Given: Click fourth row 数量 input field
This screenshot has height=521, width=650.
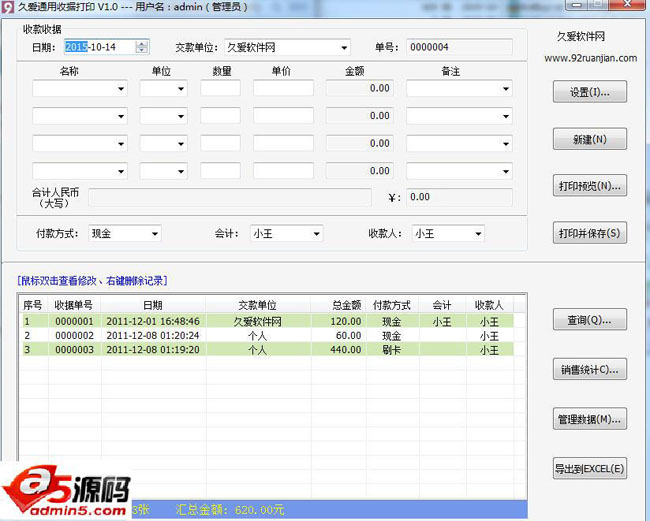Looking at the screenshot, I should [x=220, y=171].
